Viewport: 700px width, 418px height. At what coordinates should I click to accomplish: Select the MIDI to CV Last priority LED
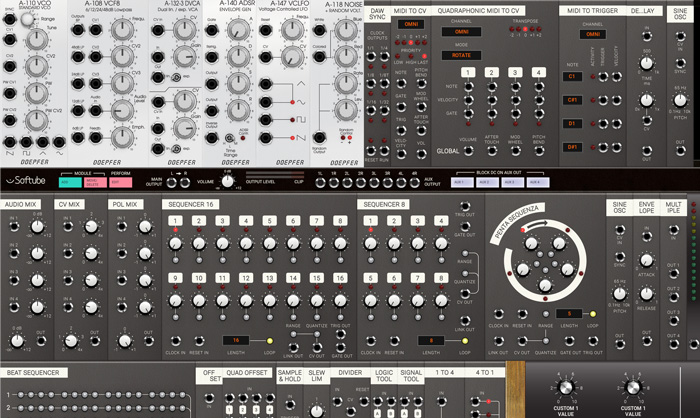coord(424,57)
